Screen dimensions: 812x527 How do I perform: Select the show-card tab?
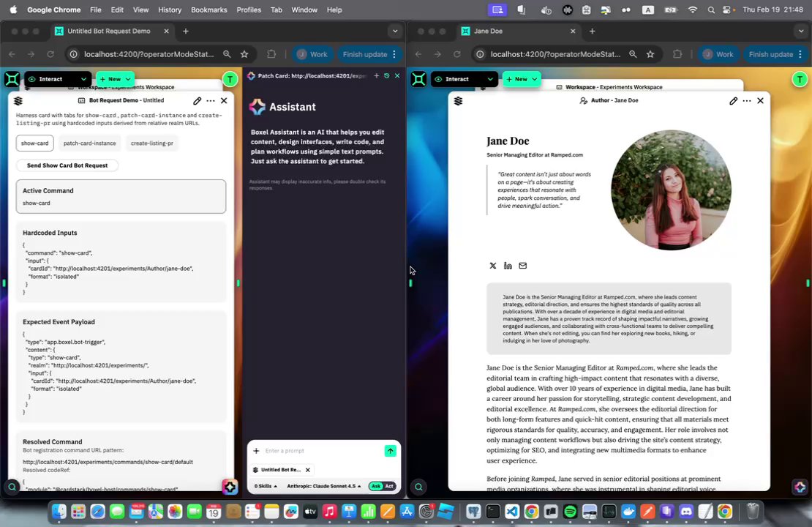click(34, 143)
